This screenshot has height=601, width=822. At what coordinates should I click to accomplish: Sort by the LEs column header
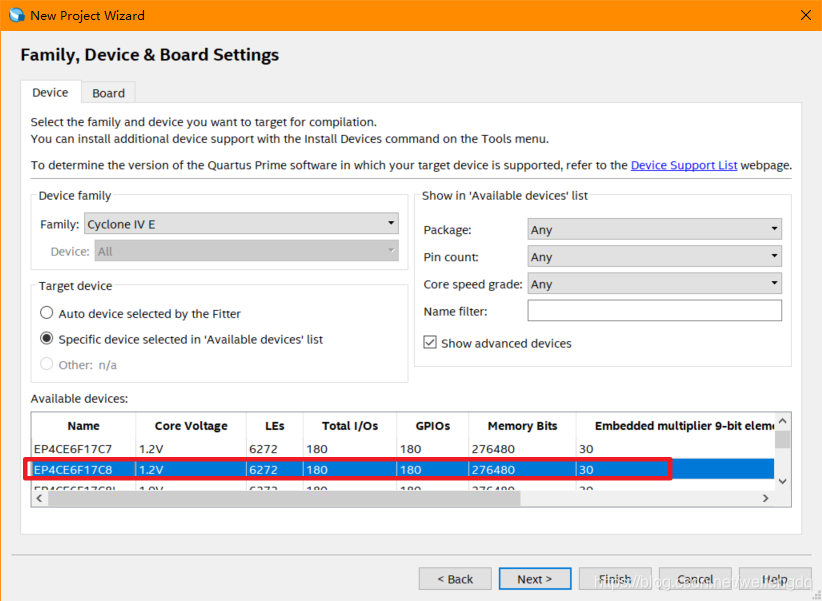275,426
